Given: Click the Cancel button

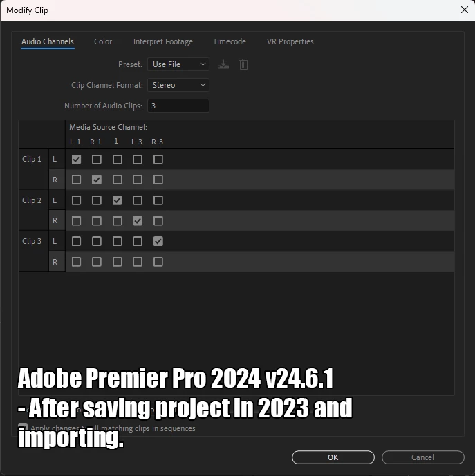Looking at the screenshot, I should 422,457.
